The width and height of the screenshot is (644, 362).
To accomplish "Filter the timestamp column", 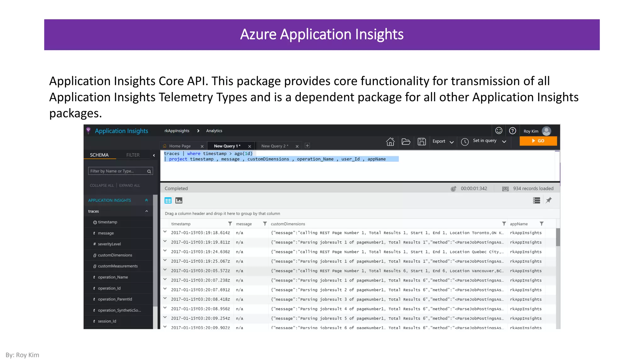I will (230, 224).
